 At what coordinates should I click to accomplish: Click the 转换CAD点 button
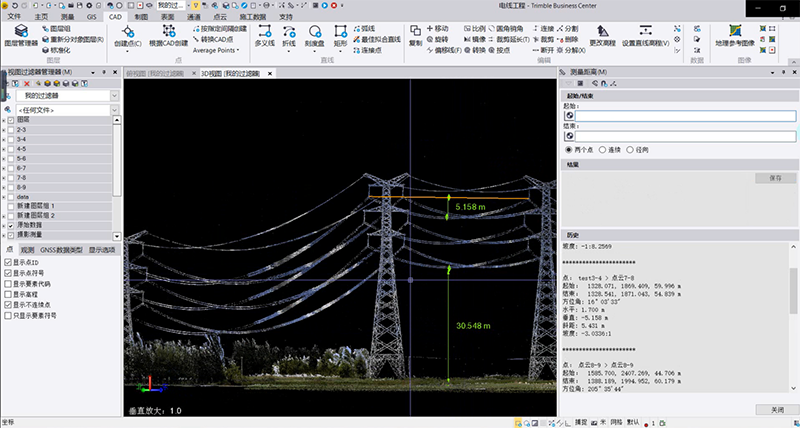click(x=213, y=39)
